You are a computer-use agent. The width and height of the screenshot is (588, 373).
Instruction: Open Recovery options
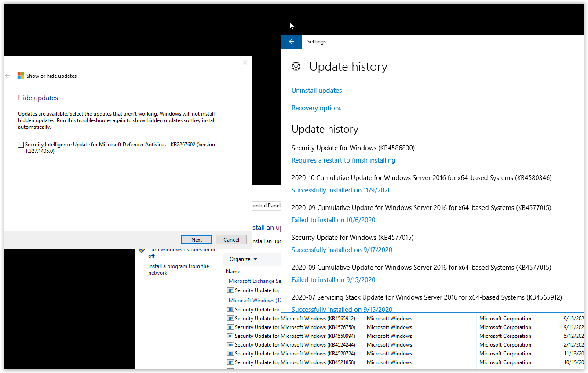pos(316,108)
